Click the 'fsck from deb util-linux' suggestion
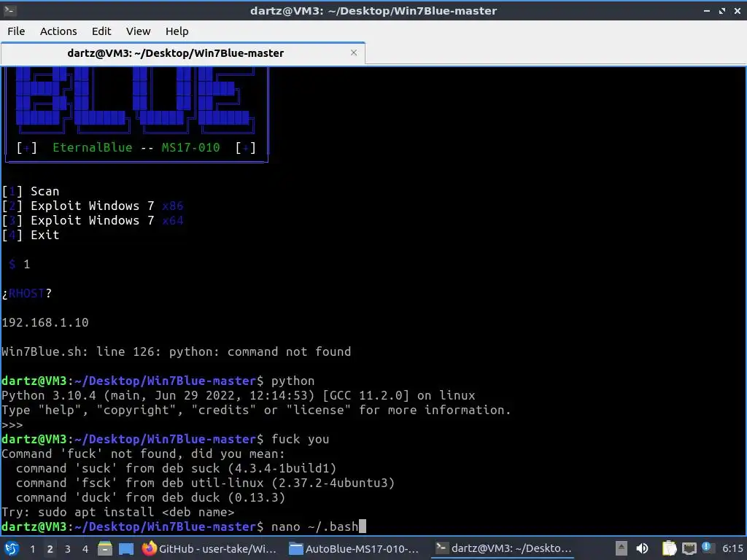This screenshot has height=560, width=747. click(205, 483)
